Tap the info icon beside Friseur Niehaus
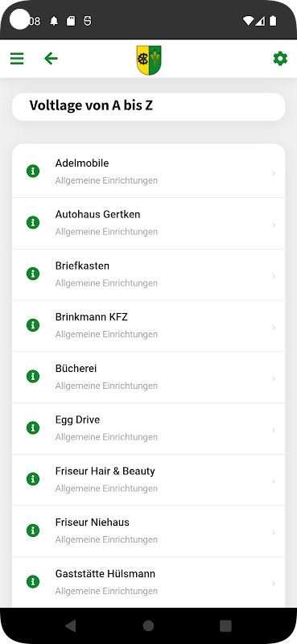 [x=33, y=530]
